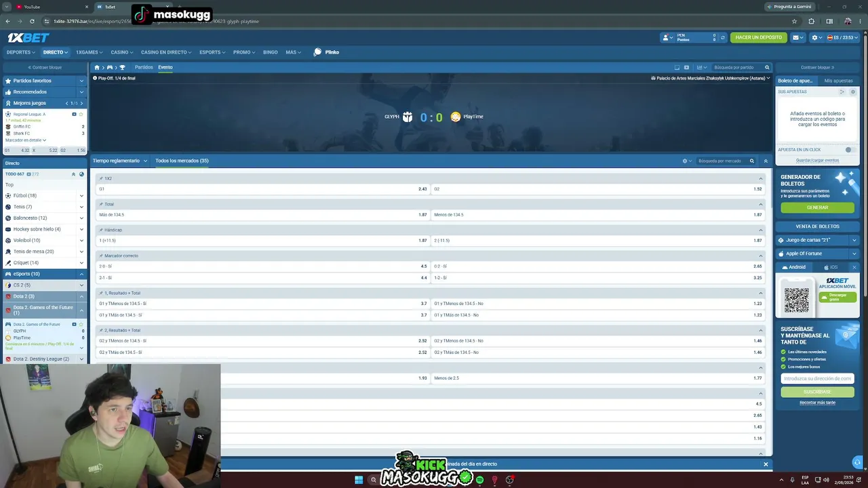
Task: Pin the Total market
Action: click(x=101, y=205)
